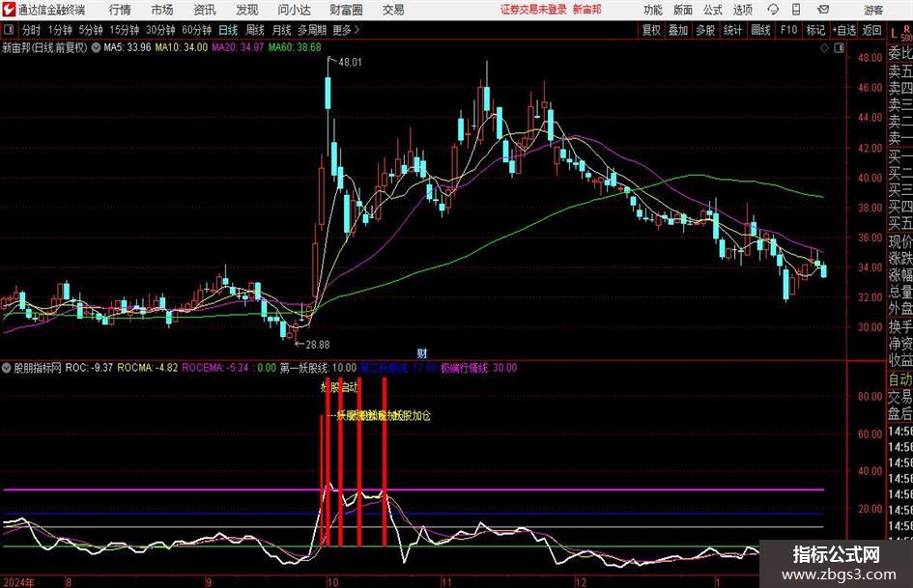913x588 pixels.
Task: Switch to 月线 monthly period
Action: (x=282, y=30)
